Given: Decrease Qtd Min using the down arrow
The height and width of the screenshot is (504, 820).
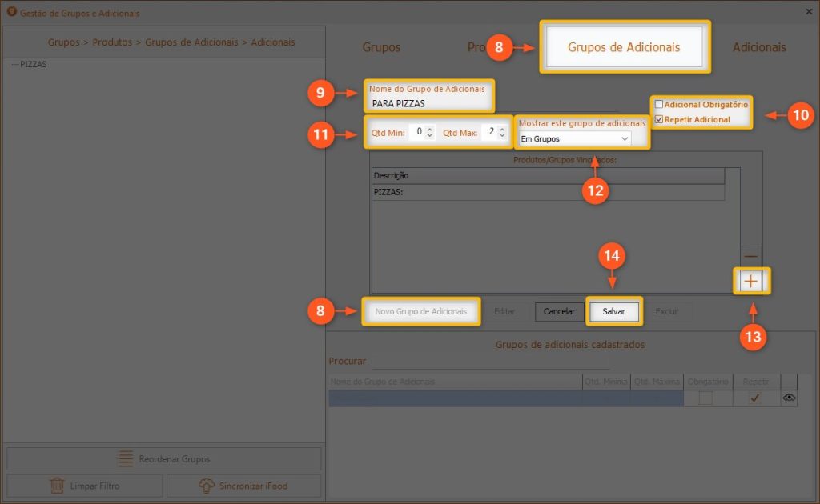Looking at the screenshot, I should pos(429,136).
